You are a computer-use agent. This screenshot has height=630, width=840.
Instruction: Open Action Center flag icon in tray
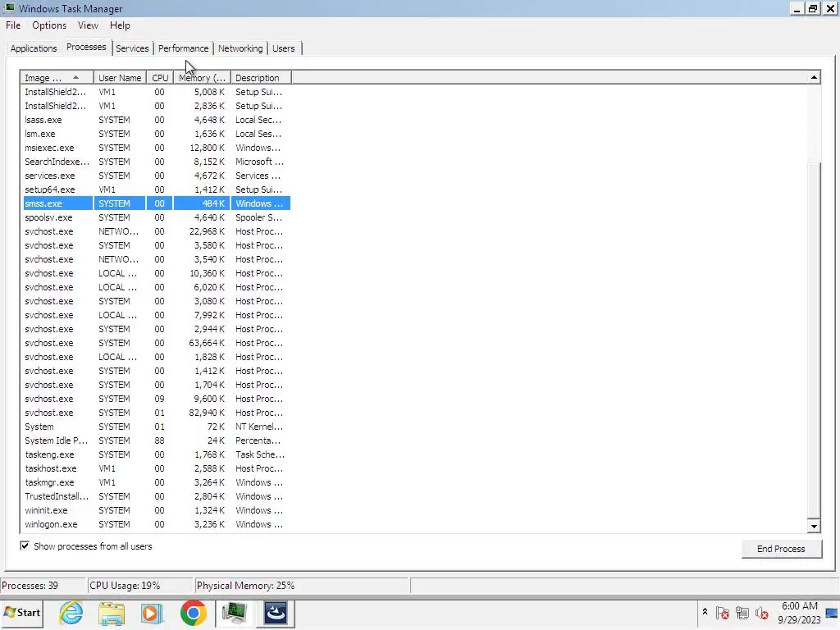[x=722, y=612]
